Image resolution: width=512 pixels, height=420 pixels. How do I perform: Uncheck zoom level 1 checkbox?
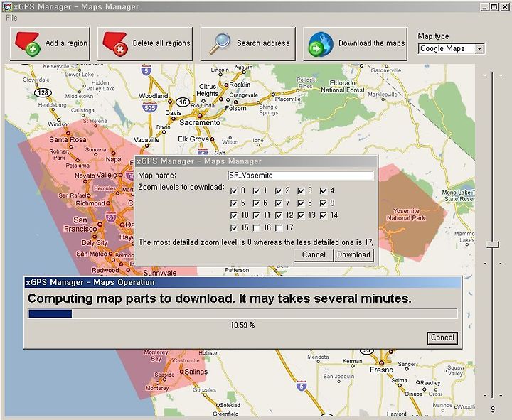(256, 191)
